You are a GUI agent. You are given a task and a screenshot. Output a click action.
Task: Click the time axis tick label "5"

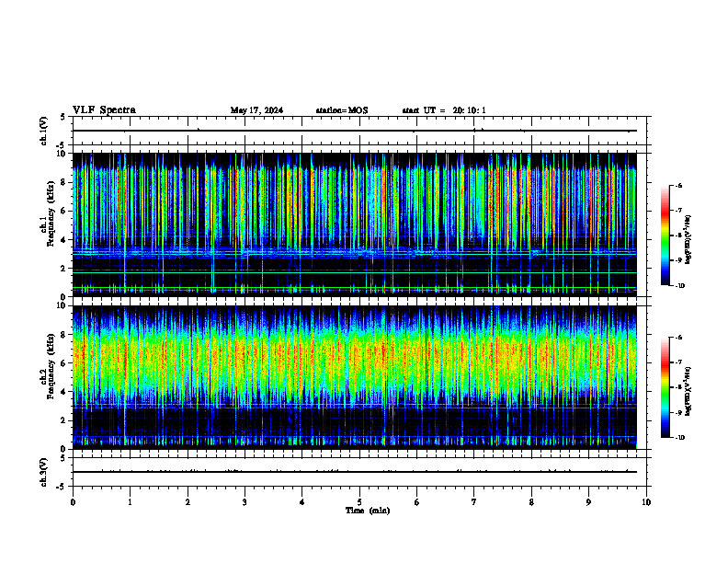(x=359, y=502)
